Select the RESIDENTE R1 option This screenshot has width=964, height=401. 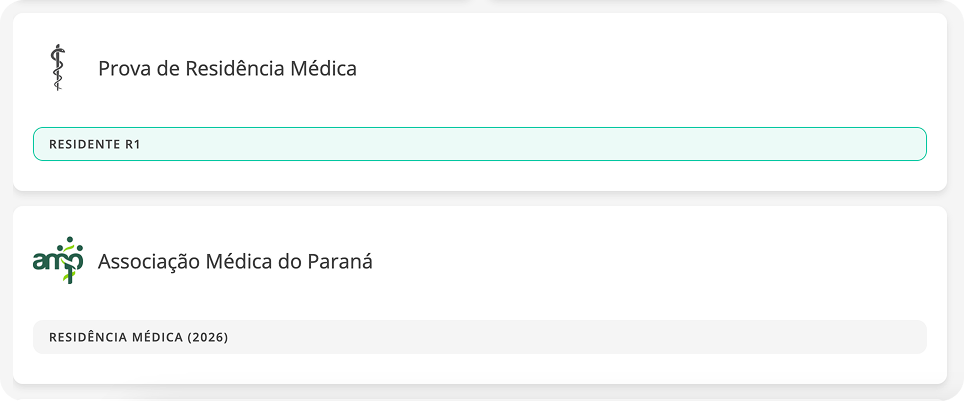coord(480,144)
